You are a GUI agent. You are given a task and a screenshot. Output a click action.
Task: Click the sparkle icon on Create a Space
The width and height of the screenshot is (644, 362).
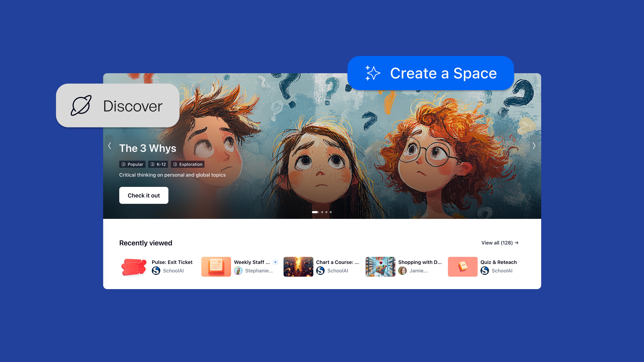pyautogui.click(x=373, y=73)
